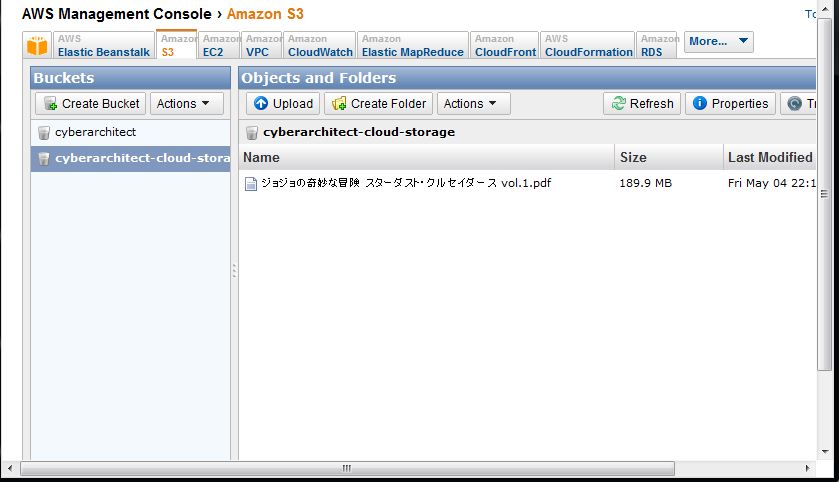Open the AWS CloudFormation tab
This screenshot has height=482, width=839.
[588, 45]
